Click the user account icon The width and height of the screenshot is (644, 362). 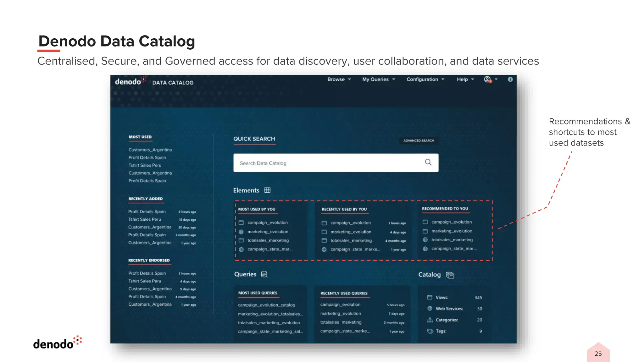(x=487, y=80)
